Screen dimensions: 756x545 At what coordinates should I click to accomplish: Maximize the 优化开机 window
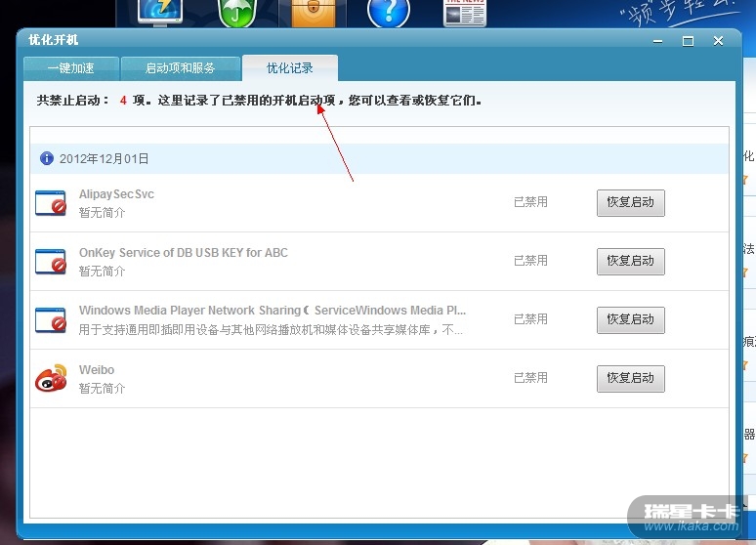coord(688,41)
